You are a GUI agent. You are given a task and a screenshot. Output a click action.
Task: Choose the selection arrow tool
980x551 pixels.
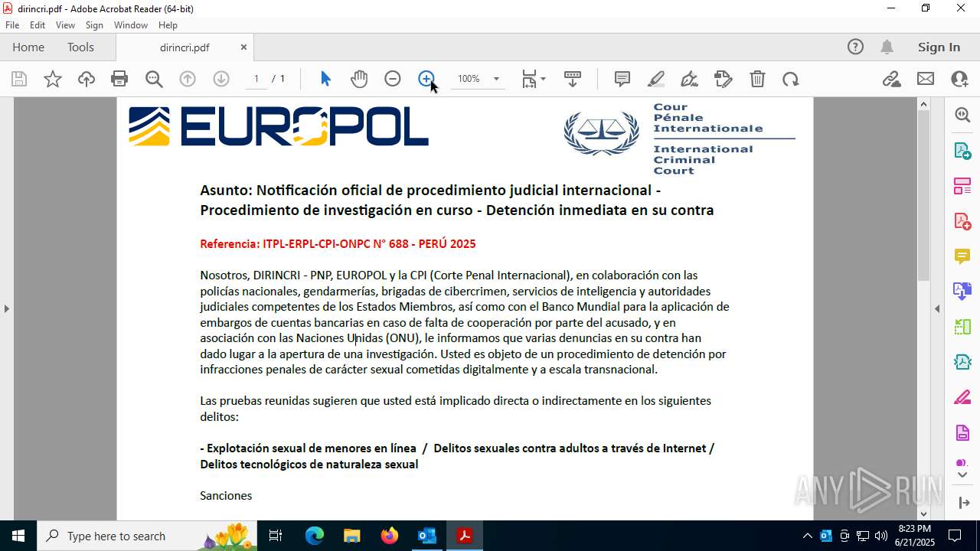coord(325,79)
